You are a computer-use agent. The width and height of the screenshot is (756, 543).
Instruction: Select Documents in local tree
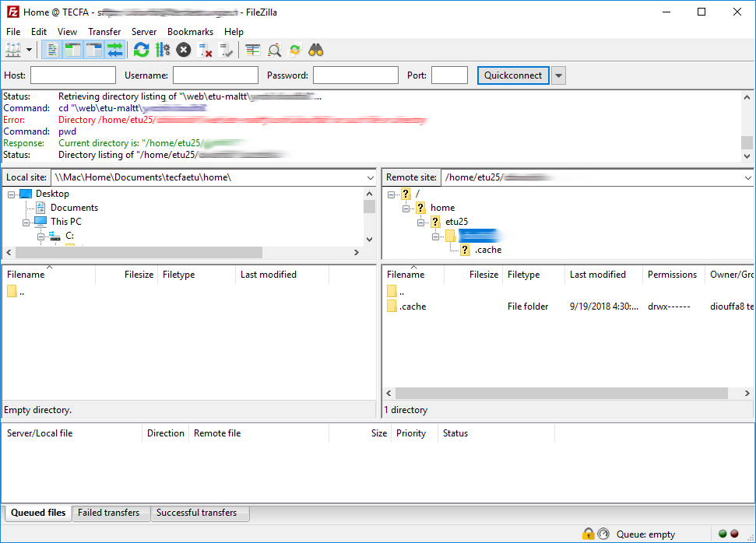tap(74, 208)
